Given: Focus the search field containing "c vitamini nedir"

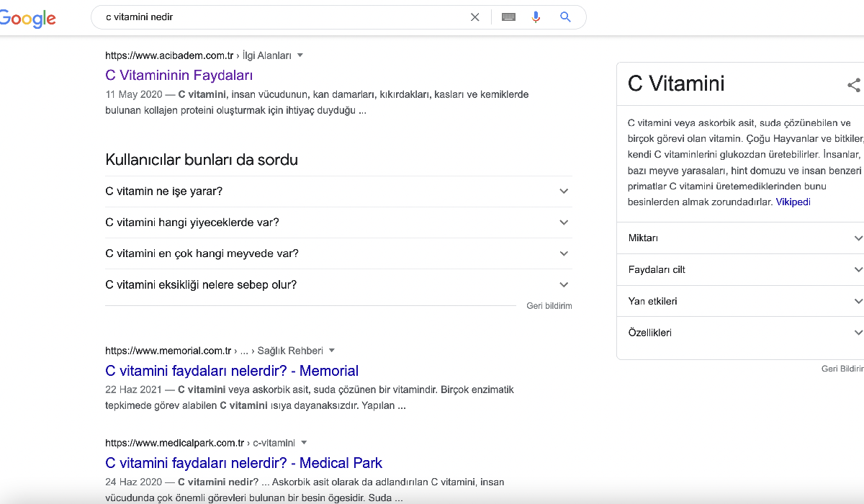Looking at the screenshot, I should point(281,17).
